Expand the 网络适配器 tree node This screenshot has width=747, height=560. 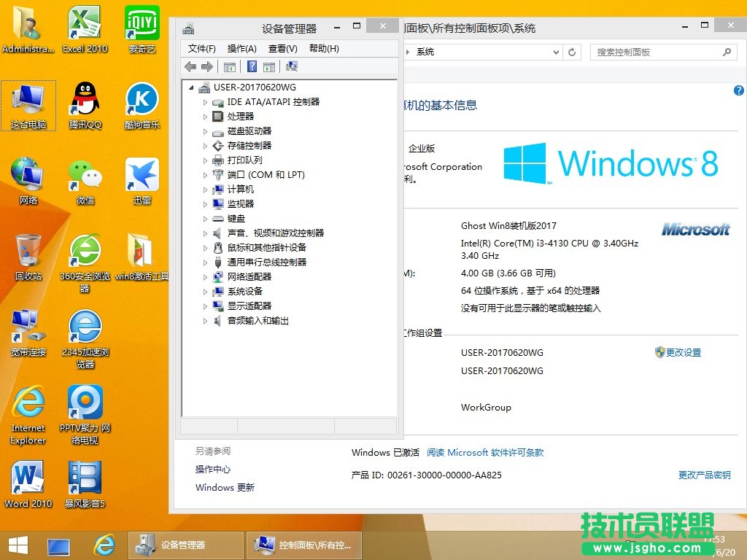(205, 277)
